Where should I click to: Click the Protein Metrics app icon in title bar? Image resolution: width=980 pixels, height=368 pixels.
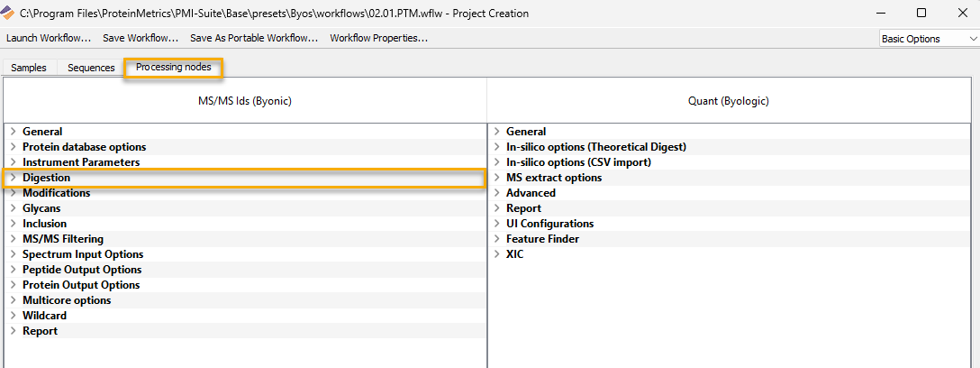[9, 13]
